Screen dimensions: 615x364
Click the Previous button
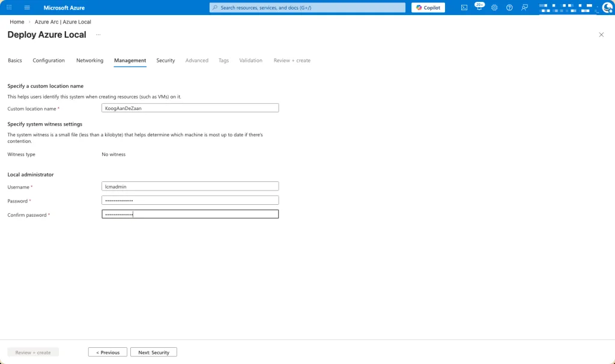pos(108,352)
